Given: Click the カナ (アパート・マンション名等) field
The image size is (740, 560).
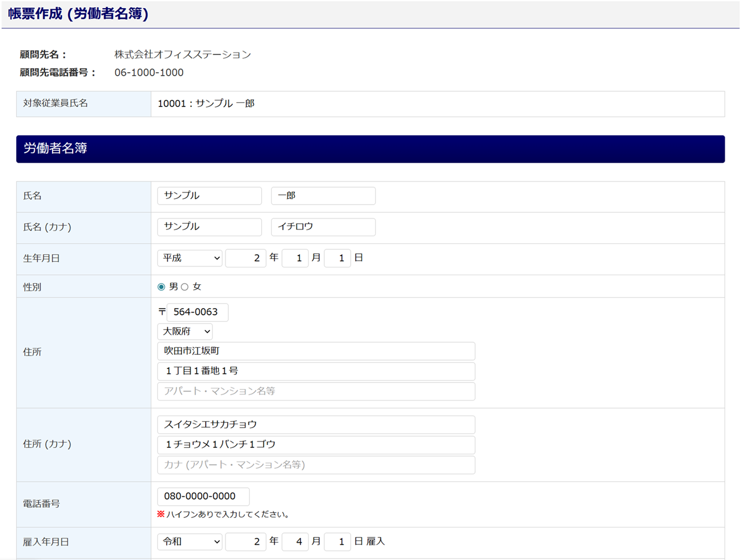Looking at the screenshot, I should (316, 465).
